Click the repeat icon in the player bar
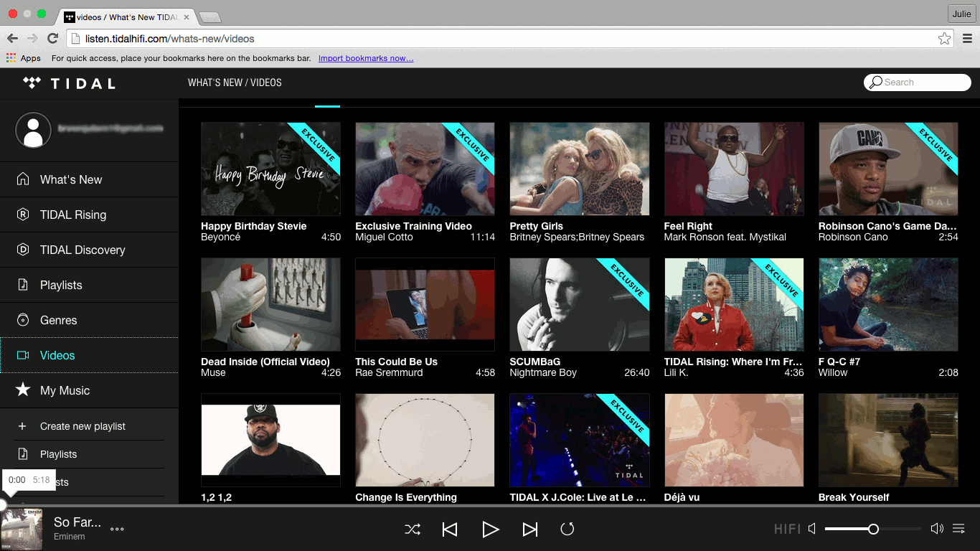 [567, 529]
